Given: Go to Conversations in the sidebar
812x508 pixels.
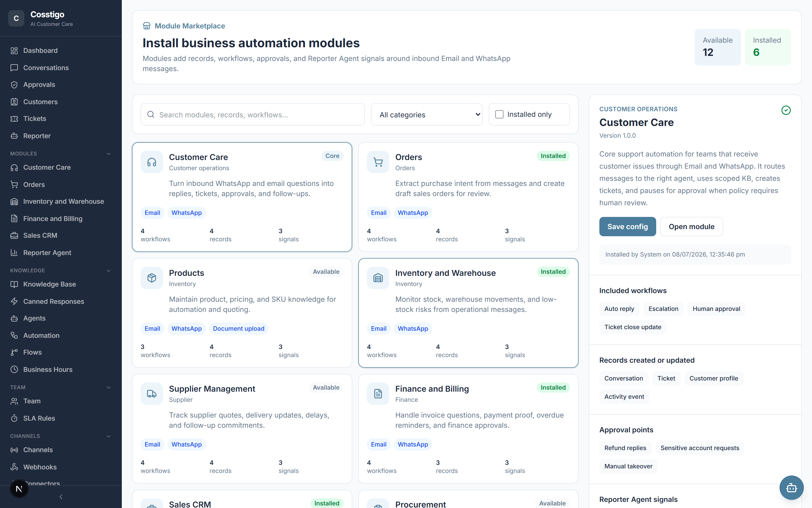Looking at the screenshot, I should 61,68.
